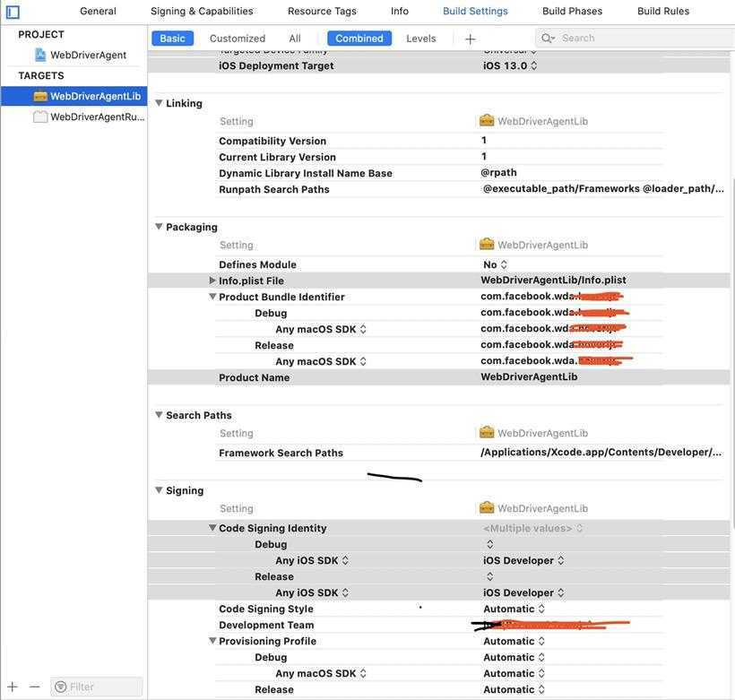The image size is (735, 700).
Task: Click the search magnifier icon
Action: pyautogui.click(x=547, y=38)
